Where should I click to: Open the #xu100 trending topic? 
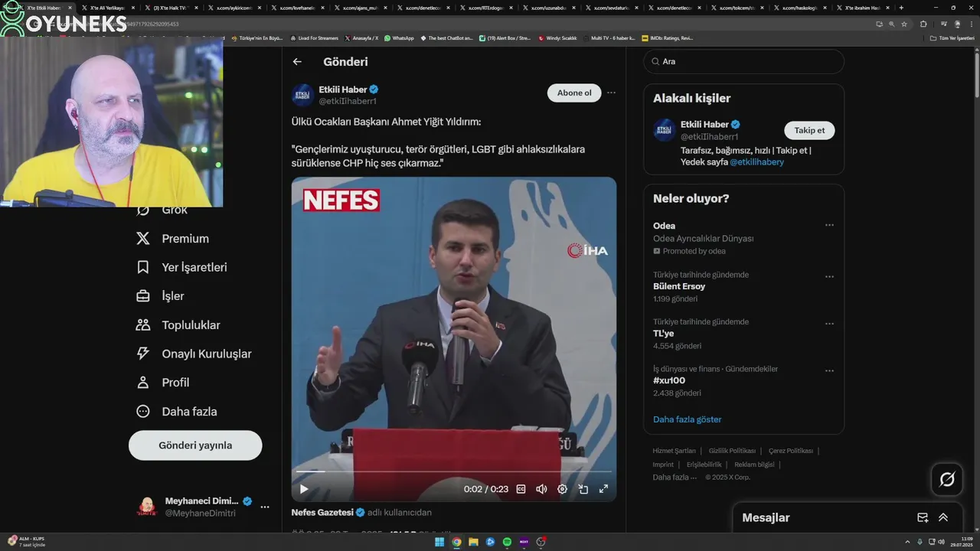(x=743, y=381)
